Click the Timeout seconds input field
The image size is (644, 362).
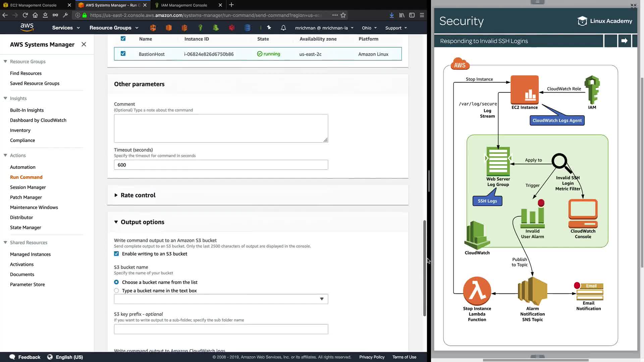221,165
